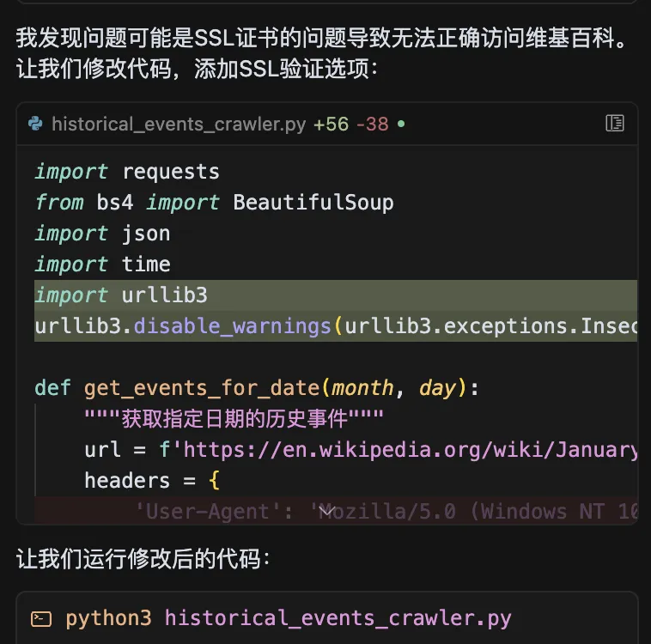The image size is (651, 644).
Task: Click the green modified dot after -38
Action: click(401, 124)
